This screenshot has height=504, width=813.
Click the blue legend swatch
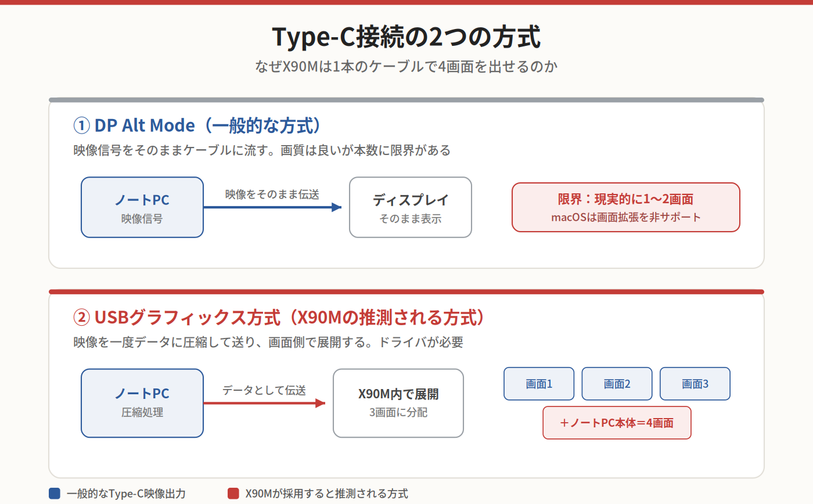click(55, 494)
